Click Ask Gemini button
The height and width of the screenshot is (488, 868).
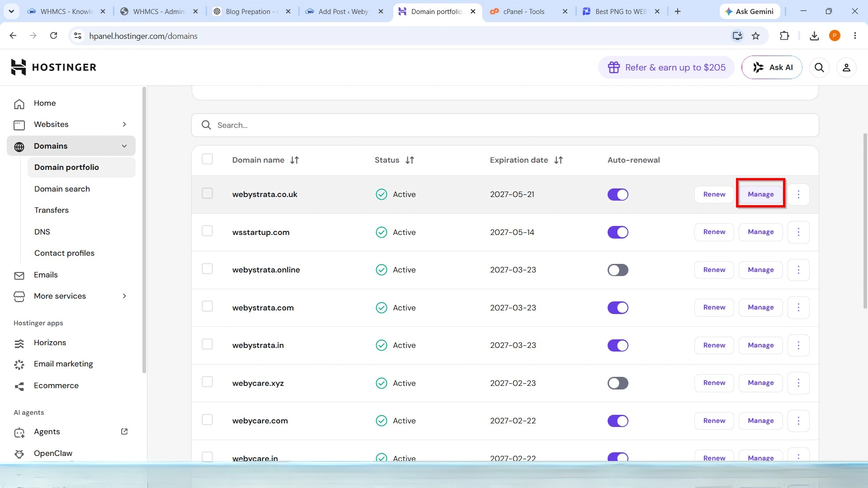(x=749, y=11)
